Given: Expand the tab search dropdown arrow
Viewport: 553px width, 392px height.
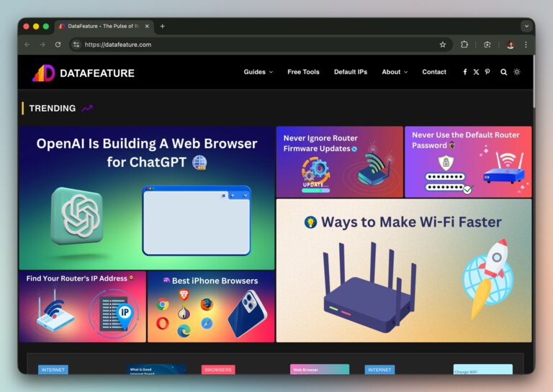Looking at the screenshot, I should pos(526,26).
